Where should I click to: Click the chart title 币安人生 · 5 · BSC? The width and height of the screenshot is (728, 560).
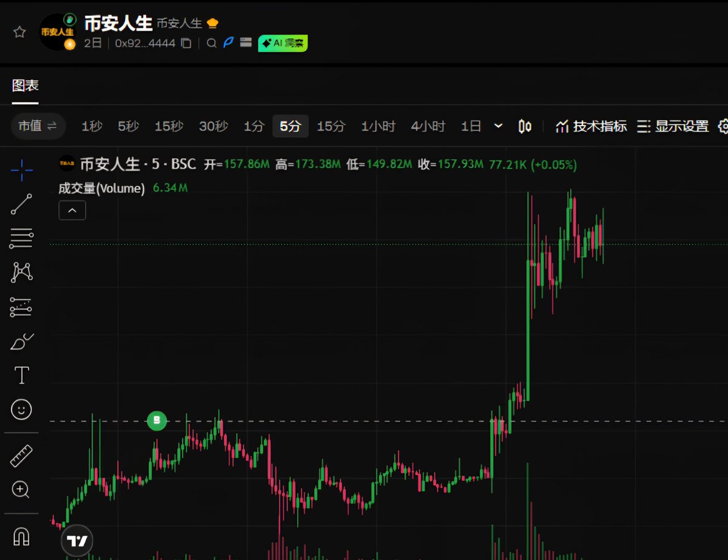(x=138, y=164)
